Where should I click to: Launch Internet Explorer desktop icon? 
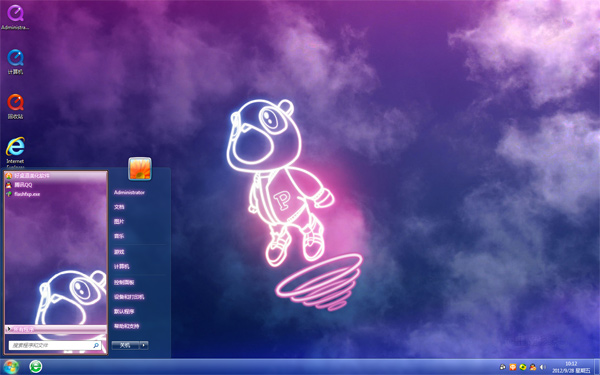point(15,152)
